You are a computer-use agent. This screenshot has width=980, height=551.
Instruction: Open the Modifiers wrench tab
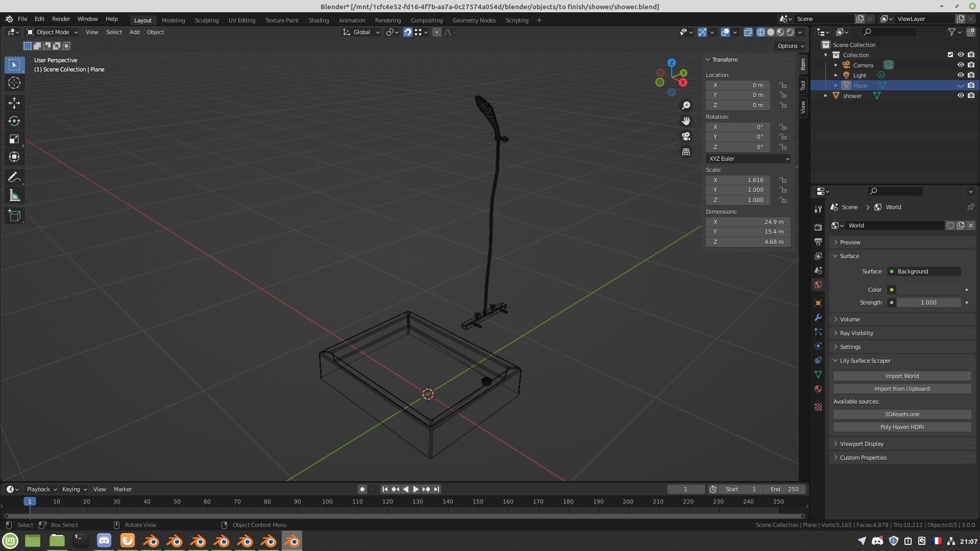[x=818, y=317]
